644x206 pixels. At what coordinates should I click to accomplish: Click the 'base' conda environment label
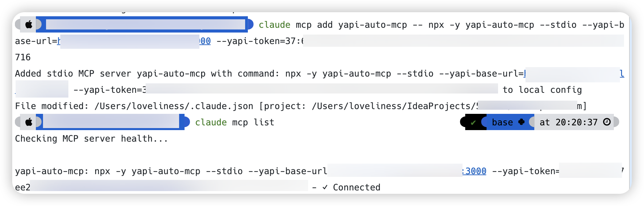[x=502, y=122]
